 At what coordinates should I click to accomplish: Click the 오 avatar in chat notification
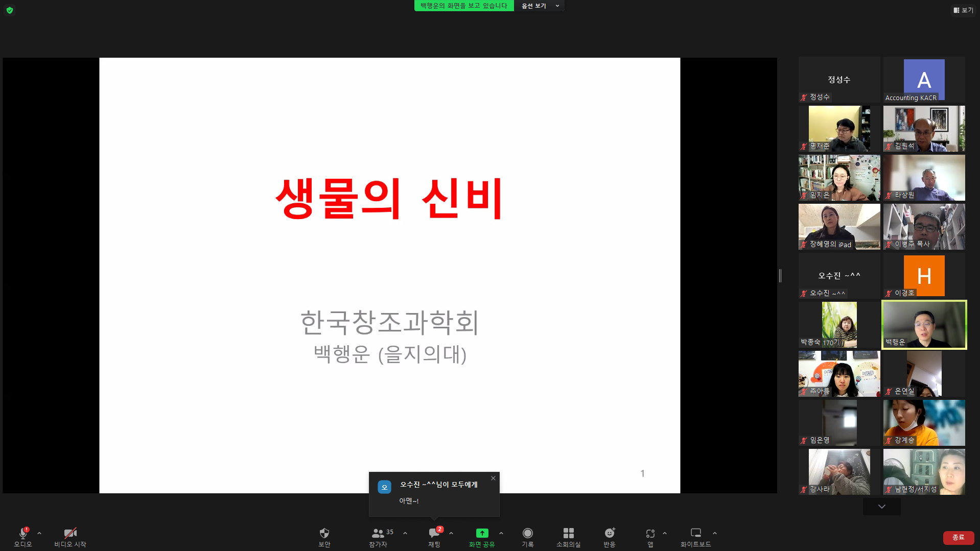385,487
